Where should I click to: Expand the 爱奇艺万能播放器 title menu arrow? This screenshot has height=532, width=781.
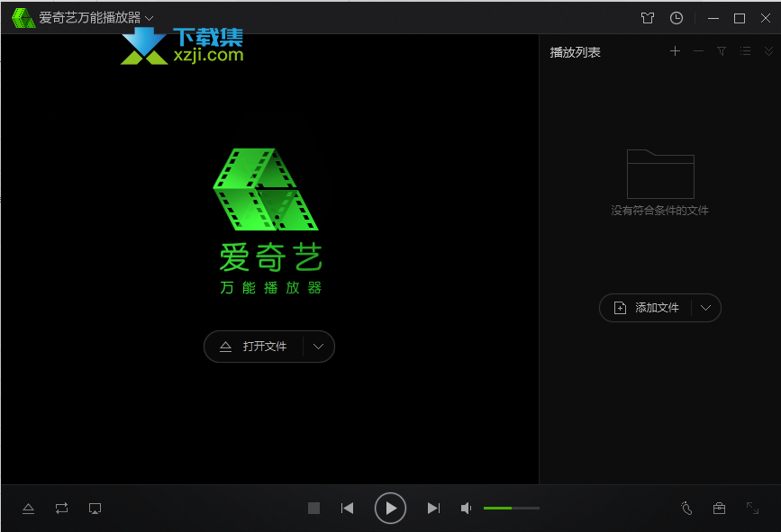[149, 18]
